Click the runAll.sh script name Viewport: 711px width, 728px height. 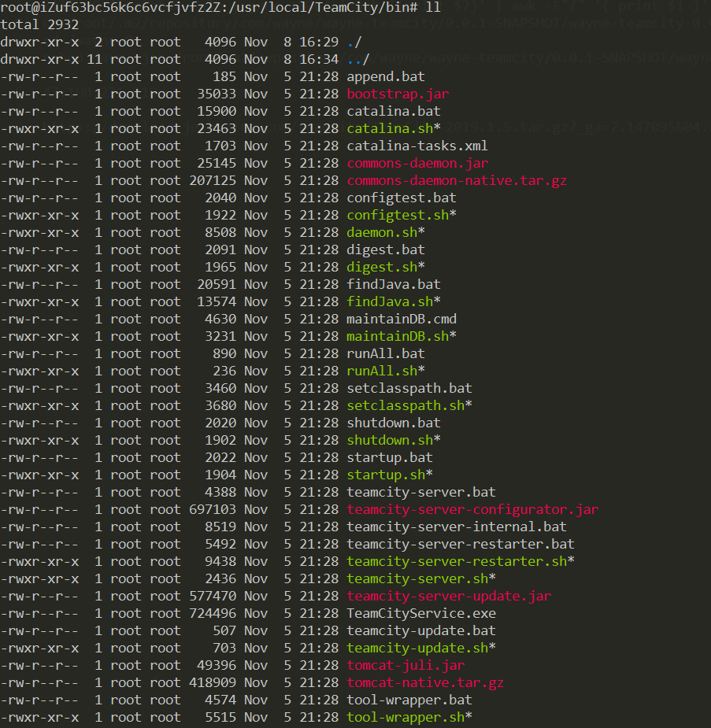(382, 371)
